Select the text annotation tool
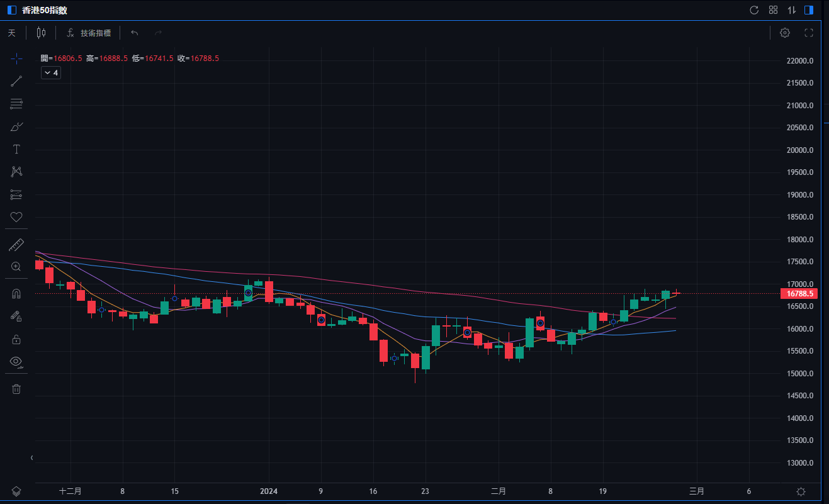The height and width of the screenshot is (504, 829). 16,149
